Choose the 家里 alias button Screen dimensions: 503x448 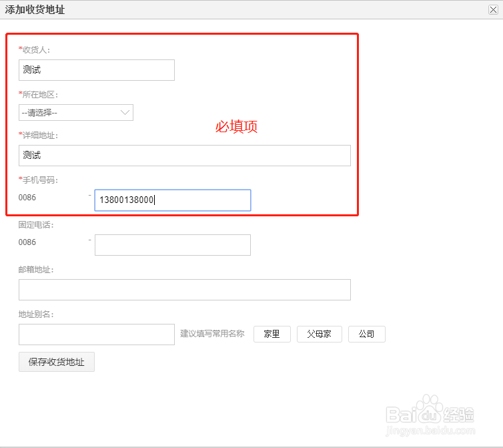(272, 334)
